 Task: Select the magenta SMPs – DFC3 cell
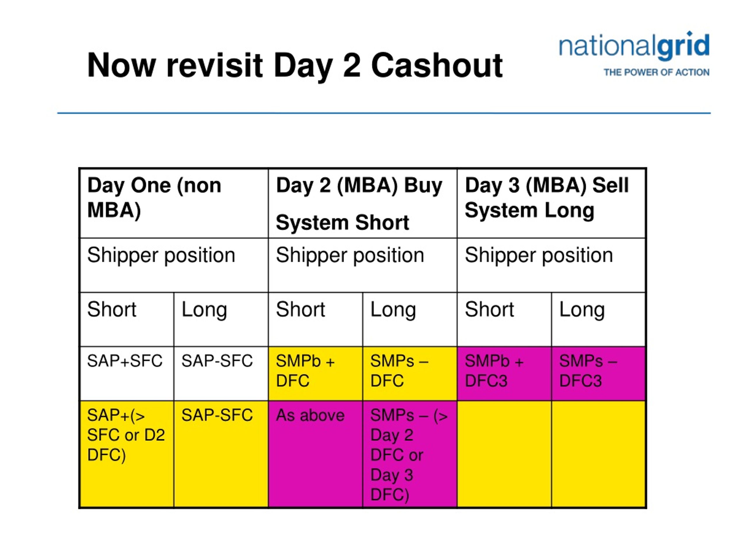(599, 373)
